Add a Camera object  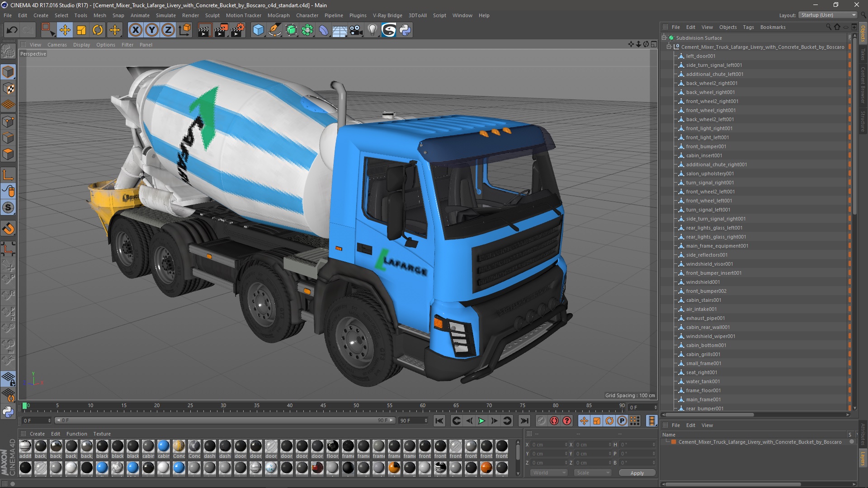(356, 30)
